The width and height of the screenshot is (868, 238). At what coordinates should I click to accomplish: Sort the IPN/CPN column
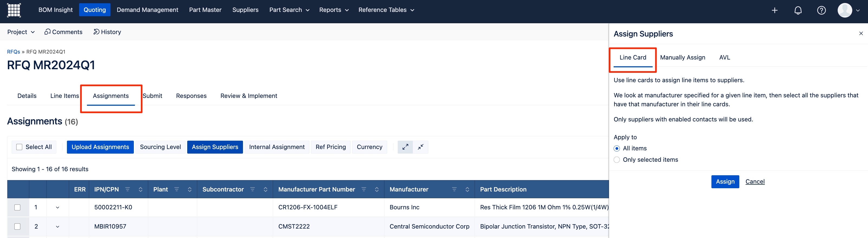[x=141, y=189]
